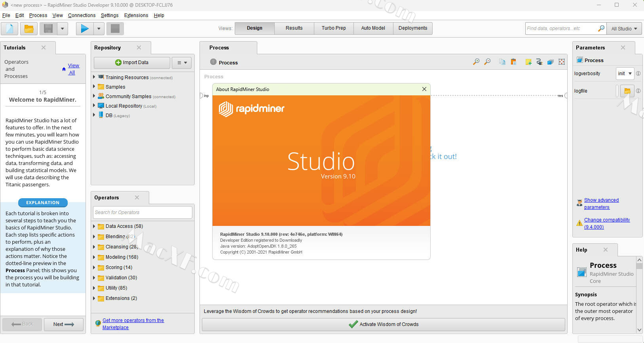Image resolution: width=644 pixels, height=343 pixels.
Task: Expand the Modeling operators group
Action: pyautogui.click(x=94, y=257)
